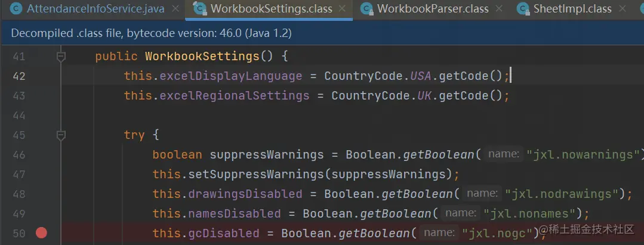The height and width of the screenshot is (245, 644).
Task: Switch to the SheetImpl.class tab
Action: [572, 8]
